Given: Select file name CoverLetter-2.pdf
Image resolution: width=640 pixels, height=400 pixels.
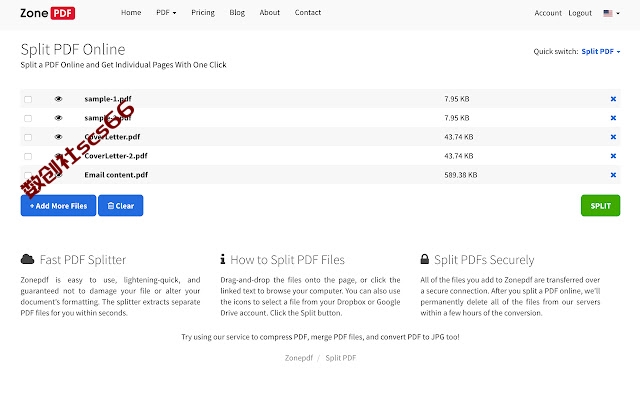Looking at the screenshot, I should [116, 156].
